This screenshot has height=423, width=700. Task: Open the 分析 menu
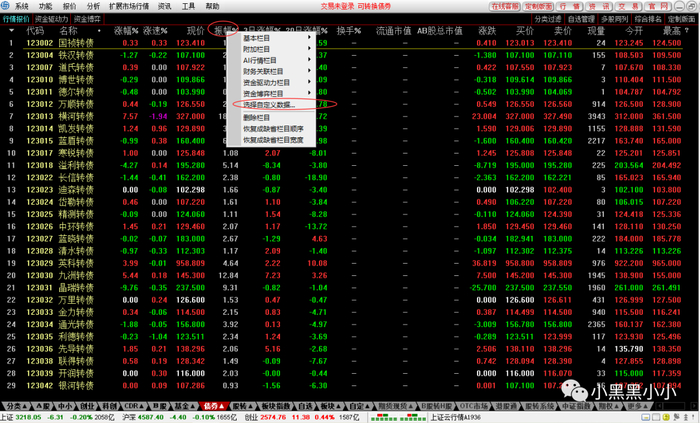coord(93,6)
